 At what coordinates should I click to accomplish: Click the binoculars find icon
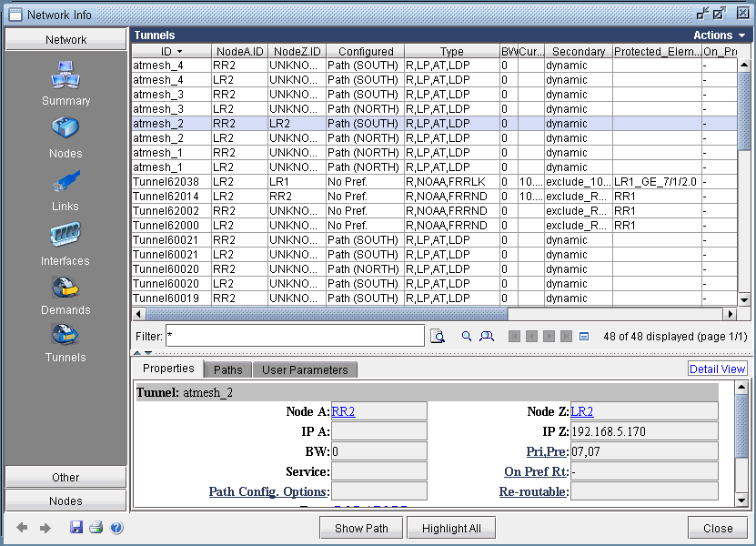487,336
